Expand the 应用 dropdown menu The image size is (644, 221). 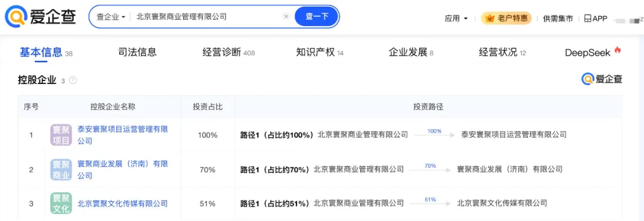pos(456,18)
